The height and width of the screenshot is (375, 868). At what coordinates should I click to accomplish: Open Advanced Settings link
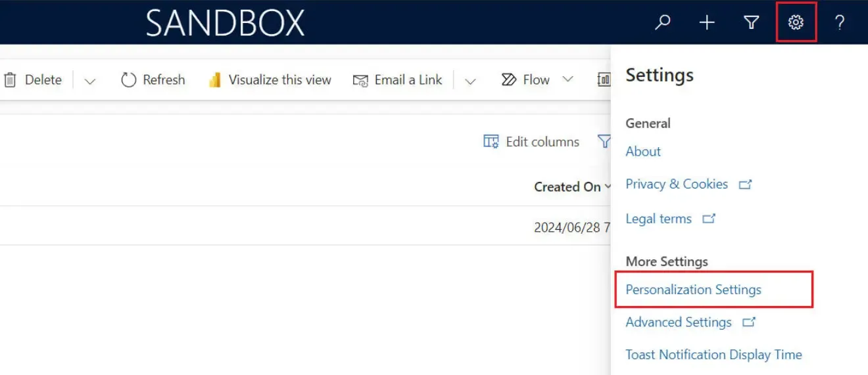point(679,322)
